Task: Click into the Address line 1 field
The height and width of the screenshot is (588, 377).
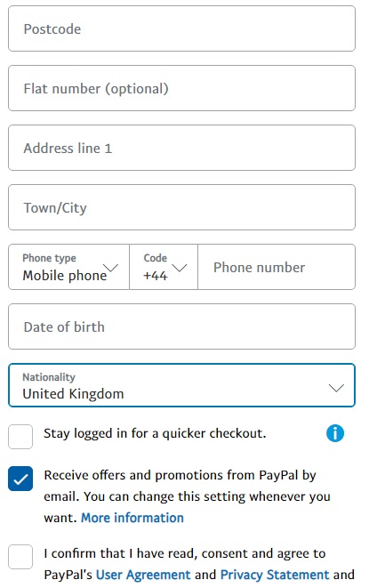Action: click(x=181, y=148)
